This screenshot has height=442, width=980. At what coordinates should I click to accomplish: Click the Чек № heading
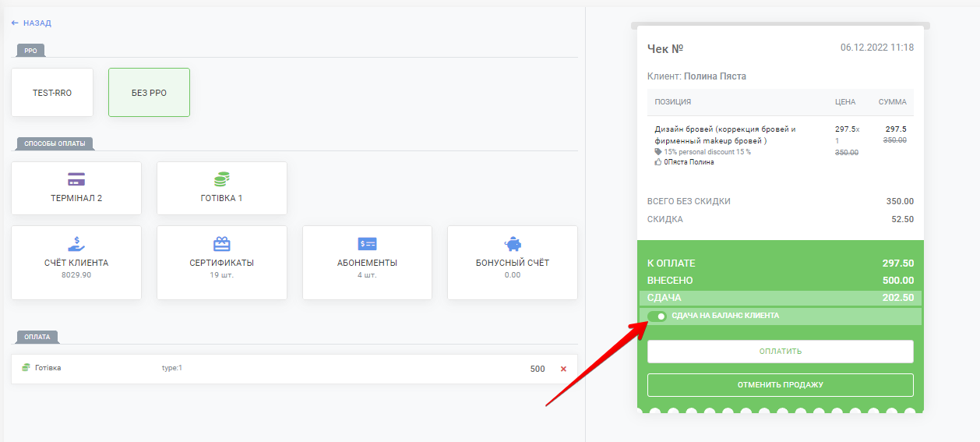tap(665, 48)
